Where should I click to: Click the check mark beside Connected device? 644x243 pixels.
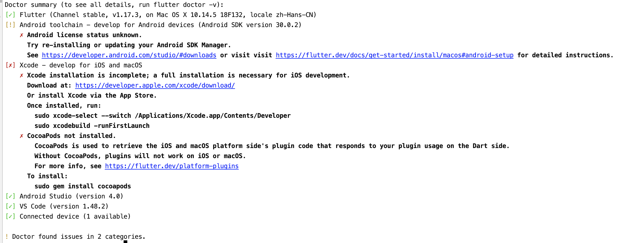tap(10, 216)
